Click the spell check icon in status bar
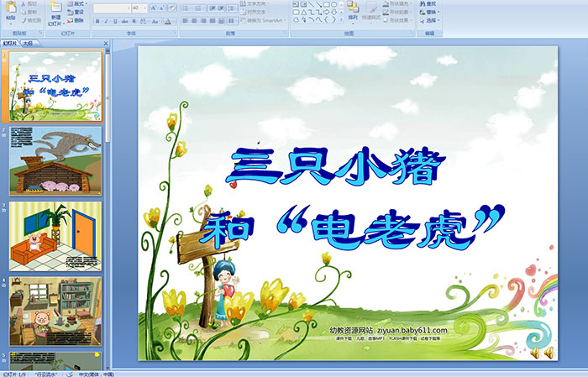Screen dimensions: 588x377 pos(70,372)
